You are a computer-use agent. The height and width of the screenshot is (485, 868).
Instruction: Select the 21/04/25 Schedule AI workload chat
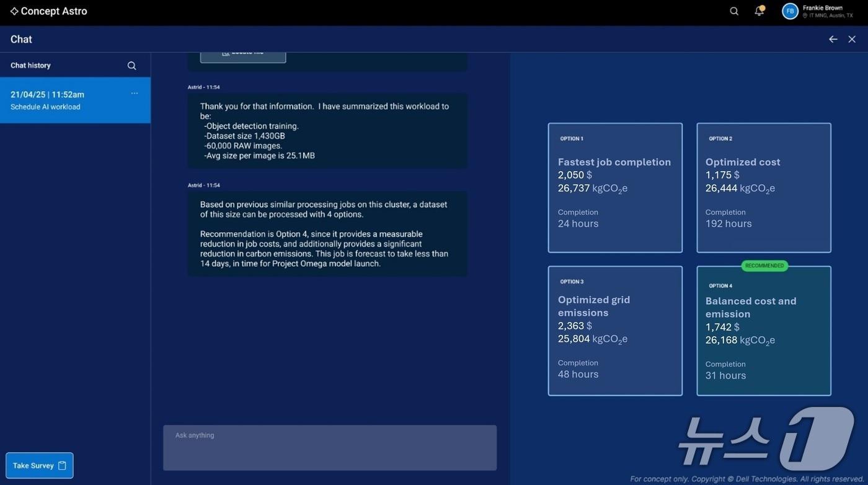[62, 100]
